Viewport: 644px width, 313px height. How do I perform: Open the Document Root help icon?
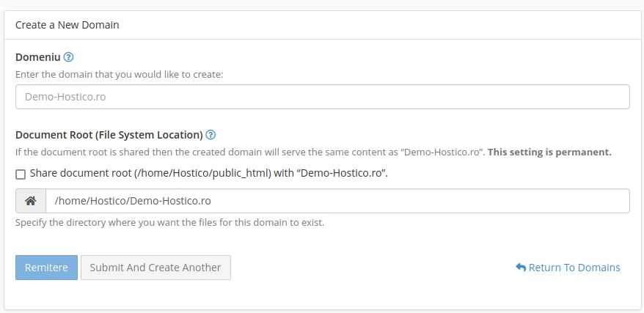[211, 135]
